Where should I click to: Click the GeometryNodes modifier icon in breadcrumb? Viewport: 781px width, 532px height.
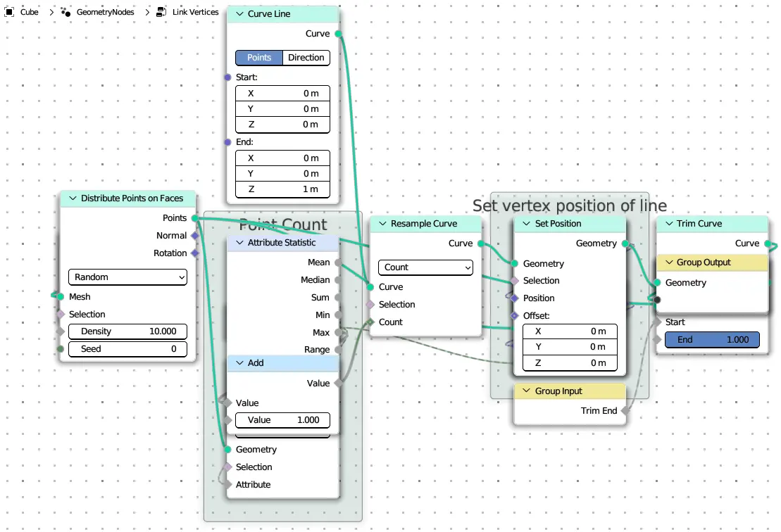(x=65, y=12)
